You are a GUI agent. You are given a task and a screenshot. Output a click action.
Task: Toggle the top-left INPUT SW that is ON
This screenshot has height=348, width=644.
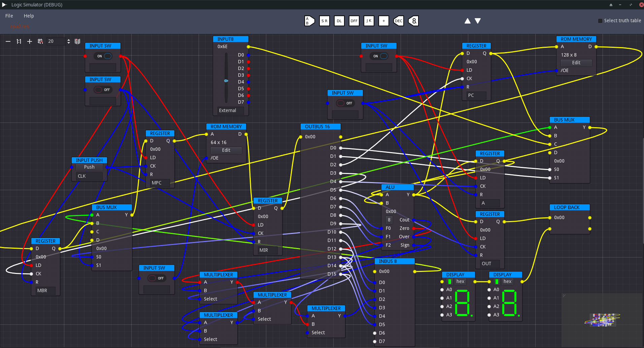[x=103, y=56]
